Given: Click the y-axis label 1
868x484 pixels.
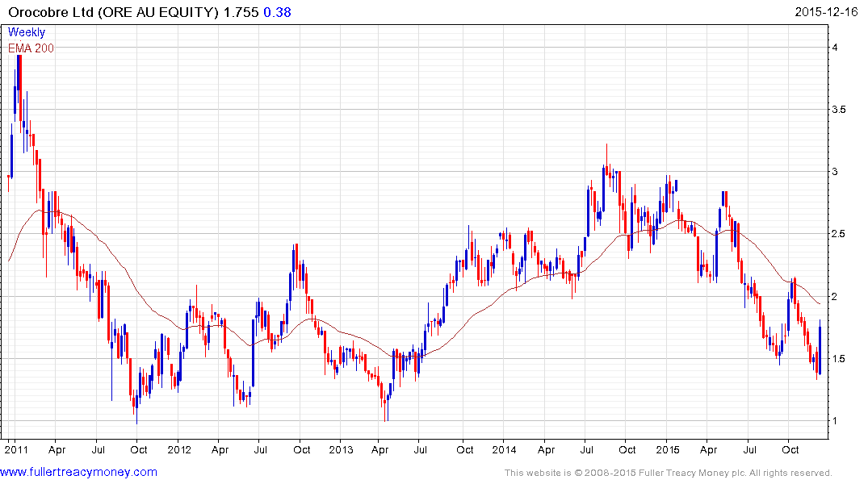Looking at the screenshot, I should 835,421.
